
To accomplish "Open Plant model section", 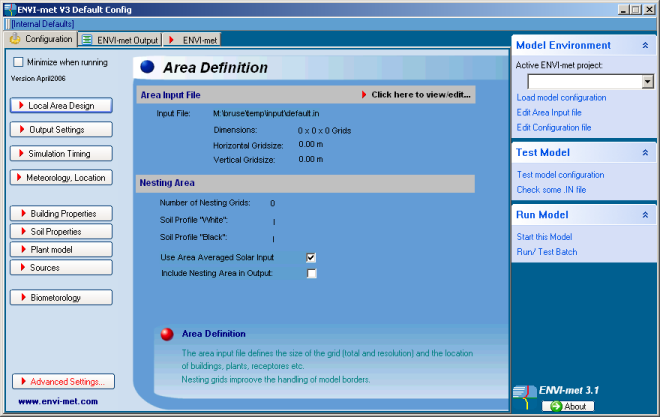I will pos(61,250).
